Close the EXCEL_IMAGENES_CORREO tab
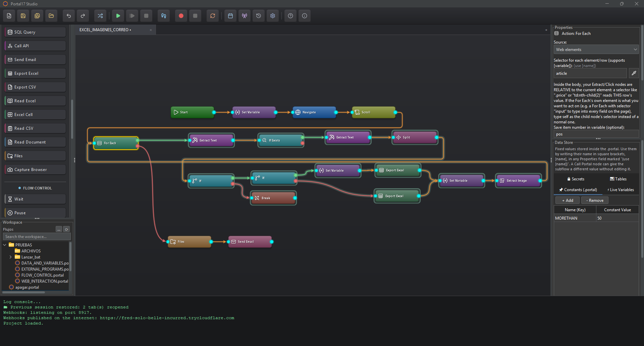 [x=151, y=30]
